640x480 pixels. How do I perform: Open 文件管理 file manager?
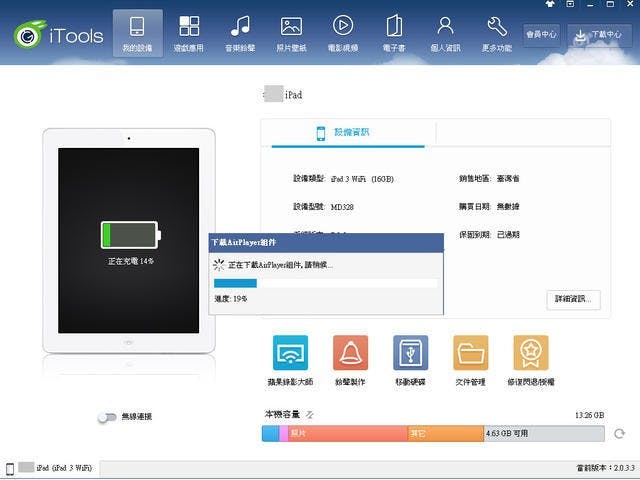point(470,359)
